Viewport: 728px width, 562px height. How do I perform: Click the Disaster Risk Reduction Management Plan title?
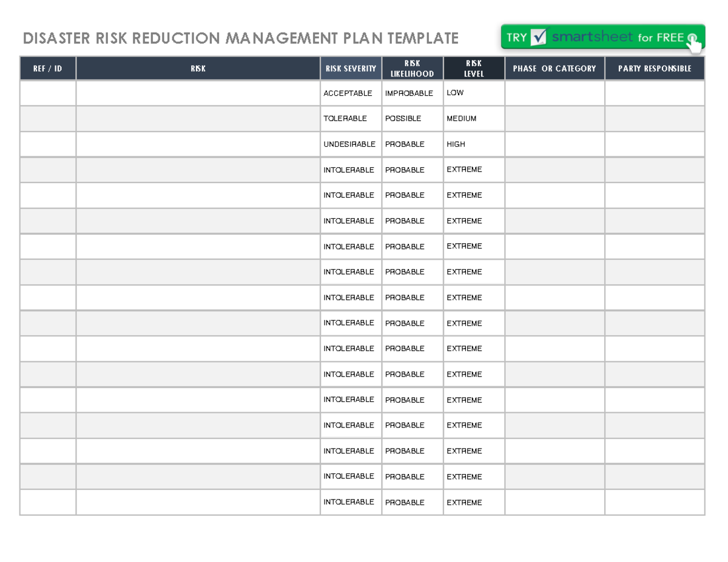point(240,39)
